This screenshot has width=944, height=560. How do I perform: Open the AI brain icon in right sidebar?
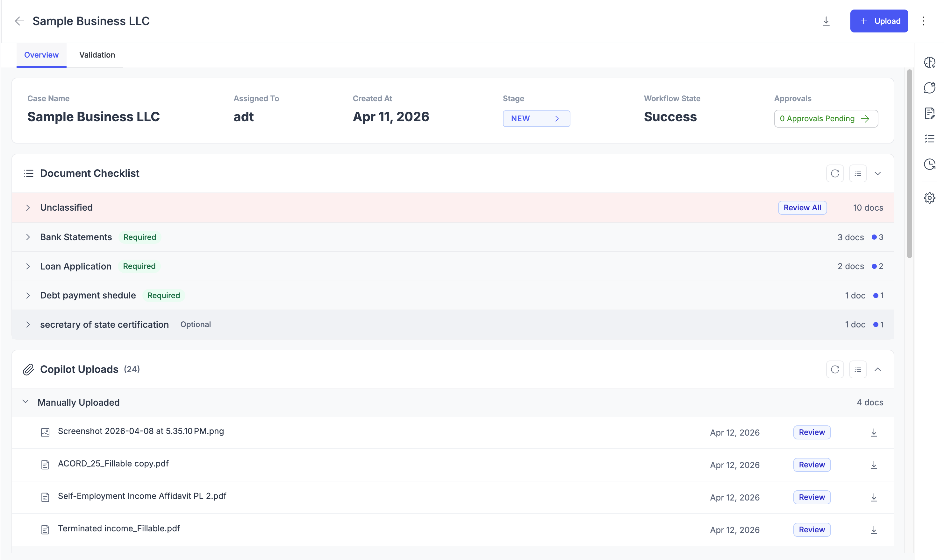[x=929, y=62]
